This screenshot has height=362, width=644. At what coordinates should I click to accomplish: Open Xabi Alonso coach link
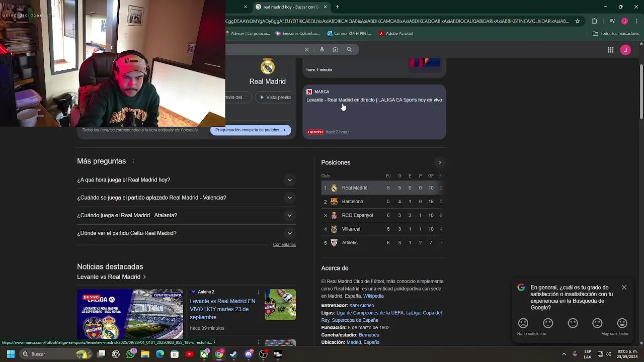pyautogui.click(x=362, y=306)
